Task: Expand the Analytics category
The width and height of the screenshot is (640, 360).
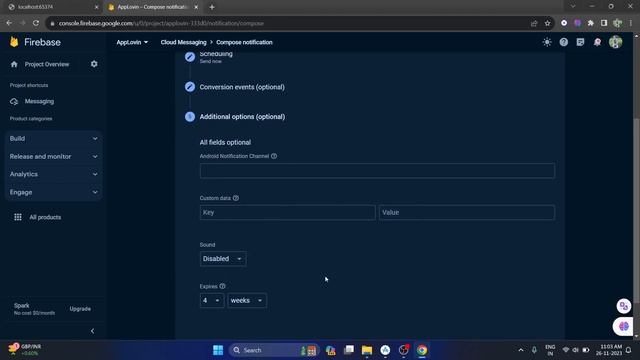Action: tap(53, 174)
